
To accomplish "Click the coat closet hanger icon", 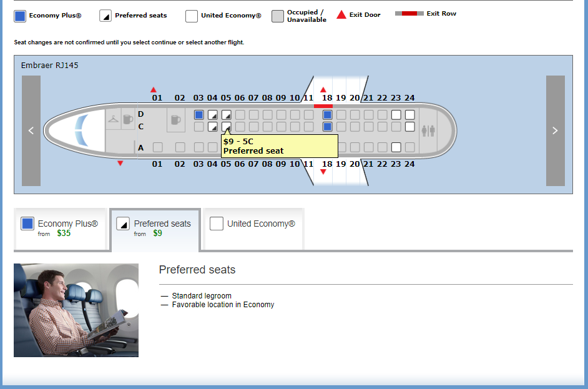I will pyautogui.click(x=113, y=119).
